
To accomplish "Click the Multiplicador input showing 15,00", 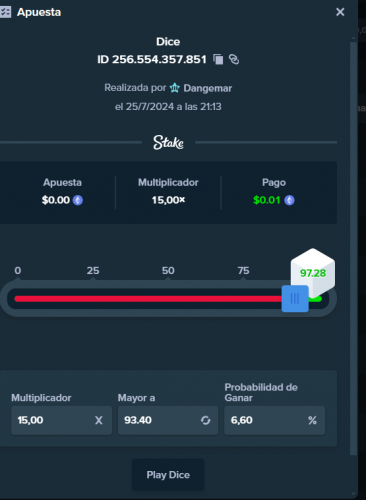I will point(61,420).
